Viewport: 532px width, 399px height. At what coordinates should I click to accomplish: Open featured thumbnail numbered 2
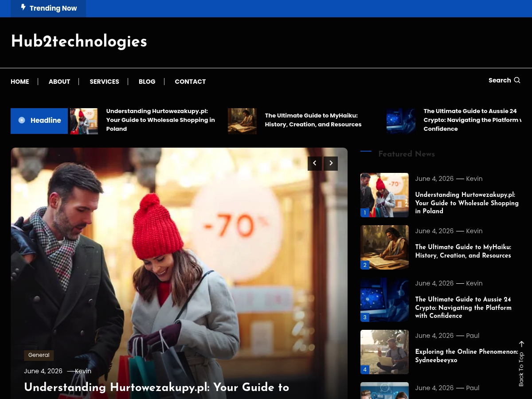tap(384, 247)
